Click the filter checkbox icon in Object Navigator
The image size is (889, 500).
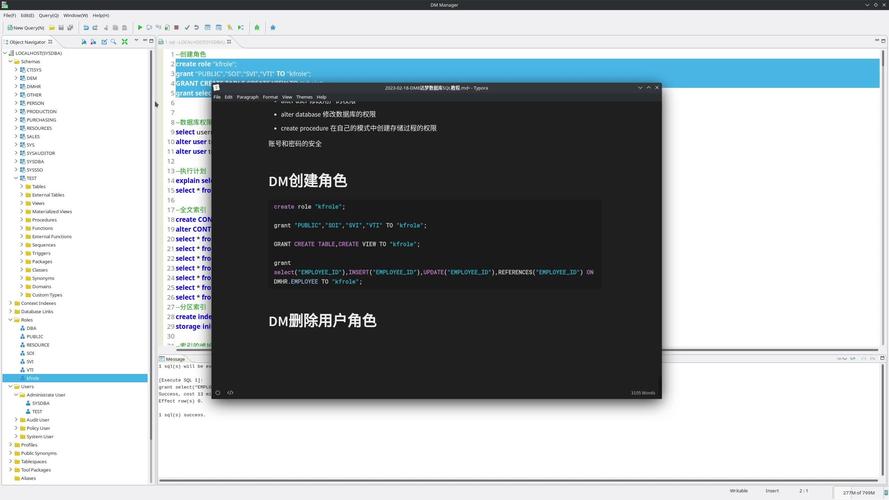pyautogui.click(x=104, y=41)
